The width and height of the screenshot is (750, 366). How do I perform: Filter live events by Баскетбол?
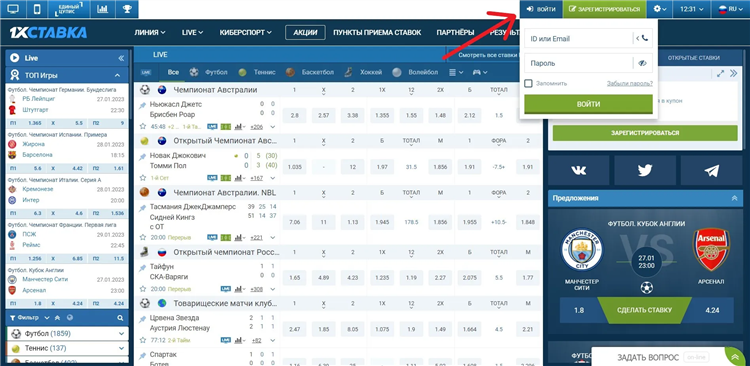pyautogui.click(x=309, y=72)
